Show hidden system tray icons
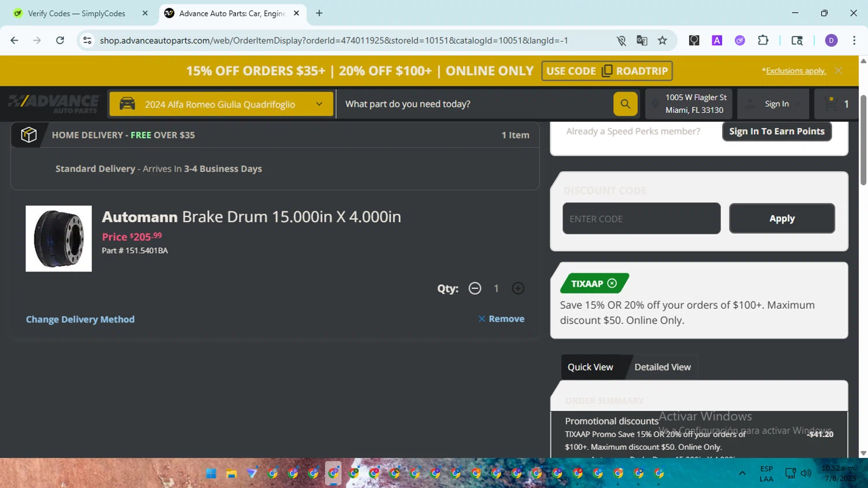This screenshot has width=868, height=488. coord(742,474)
